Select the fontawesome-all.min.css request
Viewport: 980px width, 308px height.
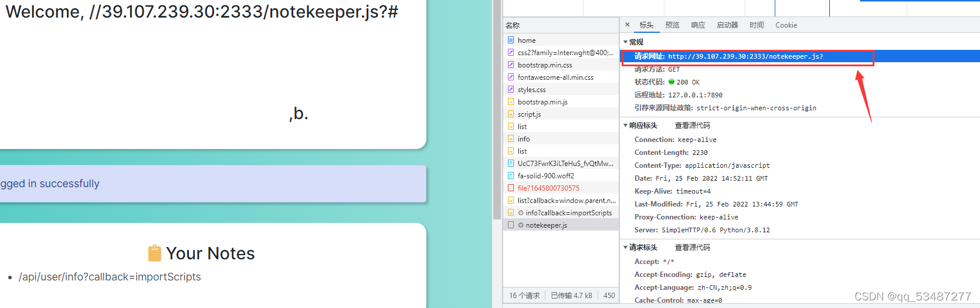tap(561, 77)
